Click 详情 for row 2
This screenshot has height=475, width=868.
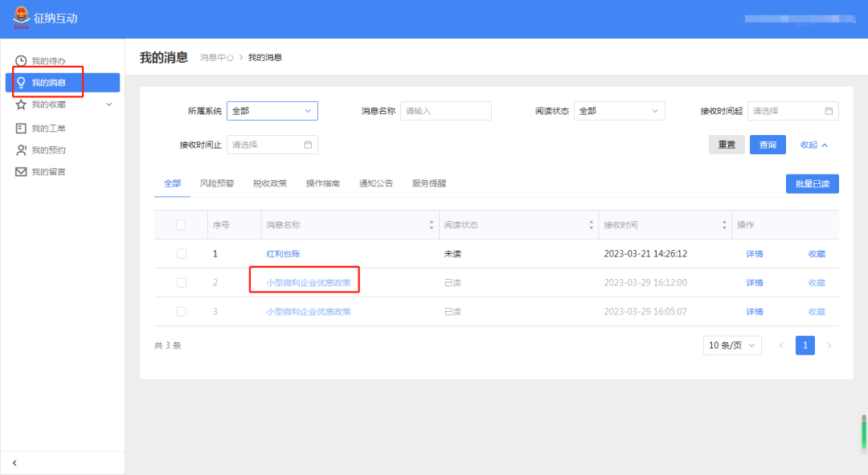click(755, 282)
